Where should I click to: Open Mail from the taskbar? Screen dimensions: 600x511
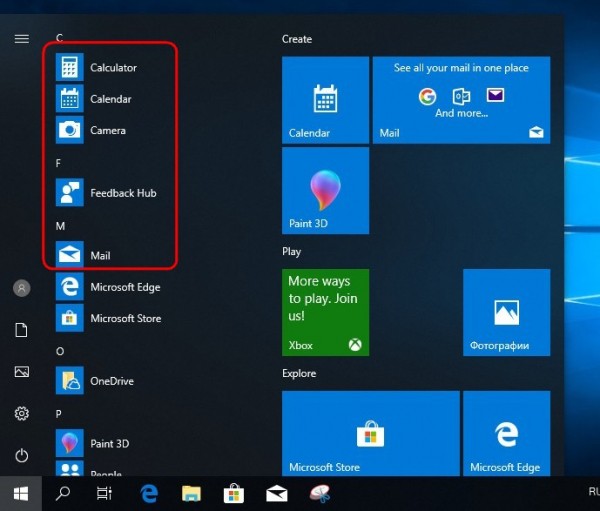[277, 493]
